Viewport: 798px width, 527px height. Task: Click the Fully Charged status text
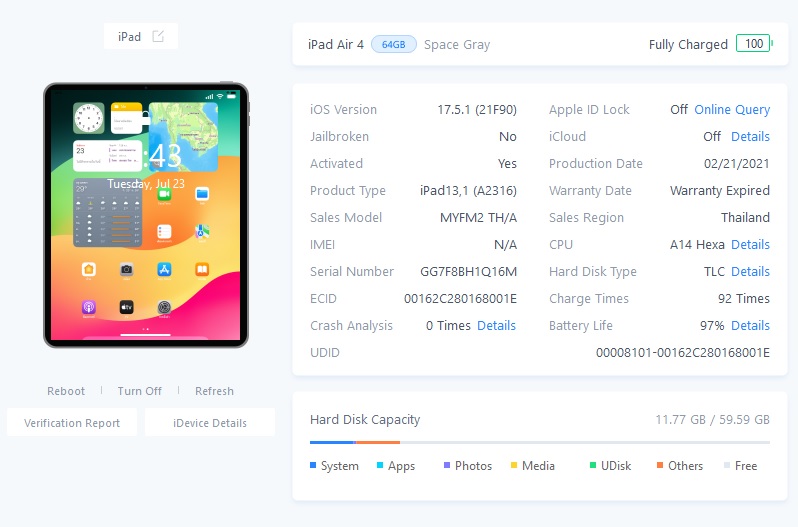[x=688, y=45]
